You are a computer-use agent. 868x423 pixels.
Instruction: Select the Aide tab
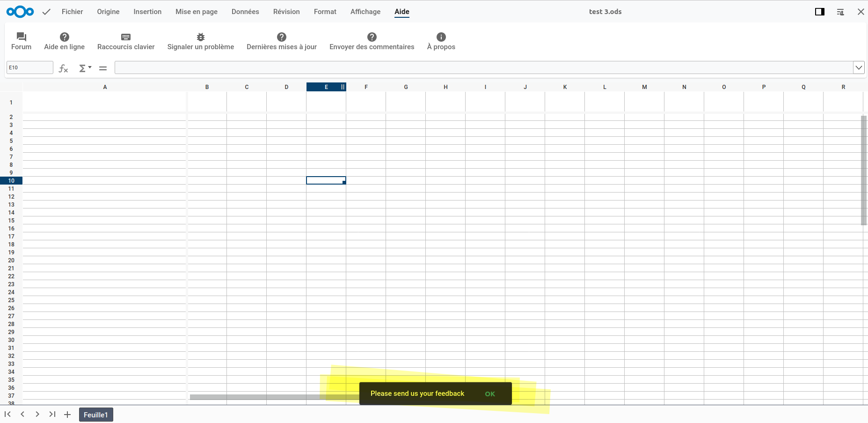point(402,12)
